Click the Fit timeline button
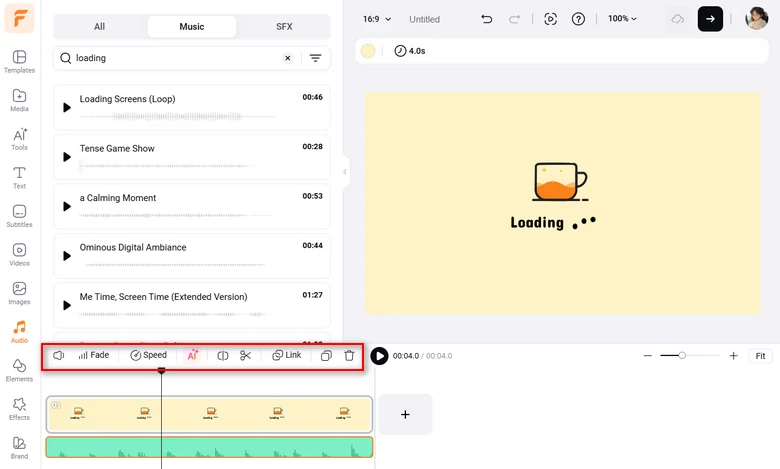 click(x=760, y=356)
